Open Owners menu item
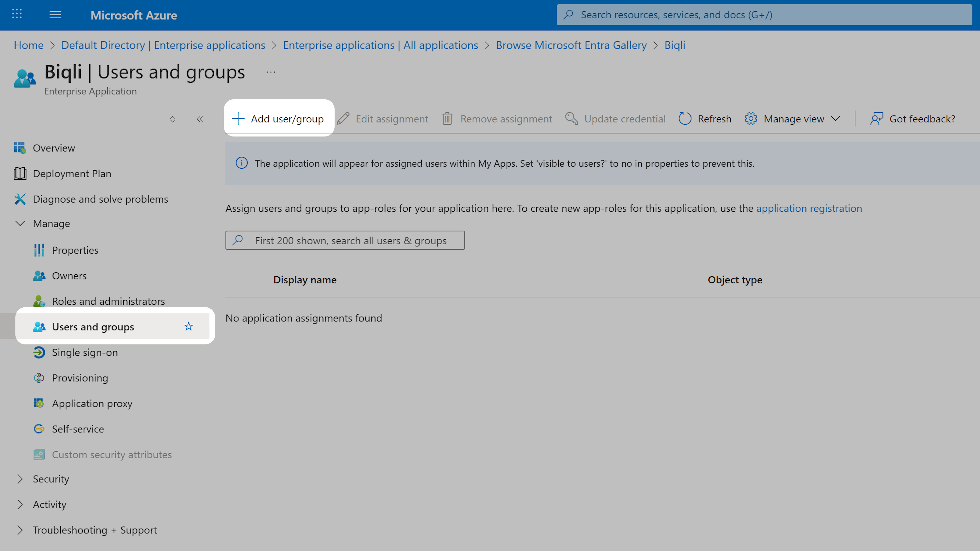Screen dimensions: 980x551 click(69, 276)
